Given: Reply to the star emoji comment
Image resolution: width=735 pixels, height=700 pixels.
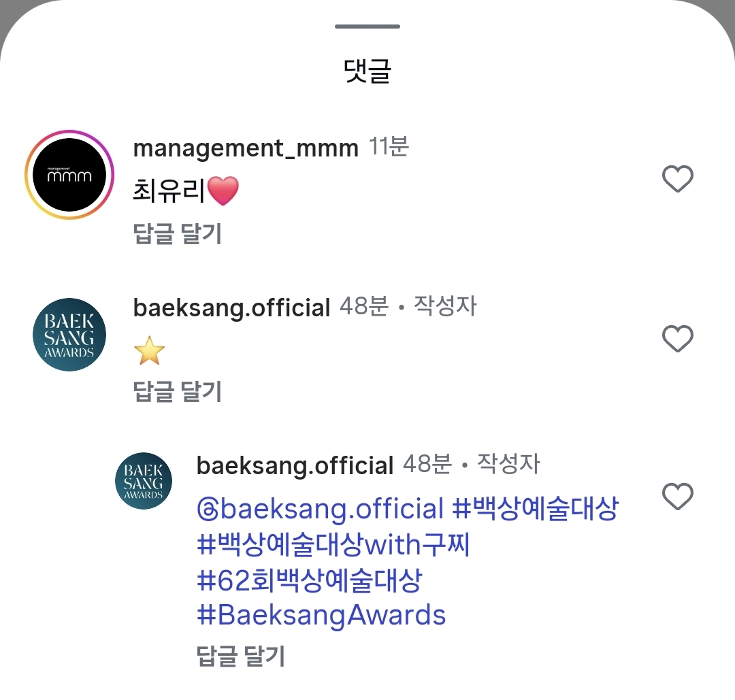Looking at the screenshot, I should (177, 392).
